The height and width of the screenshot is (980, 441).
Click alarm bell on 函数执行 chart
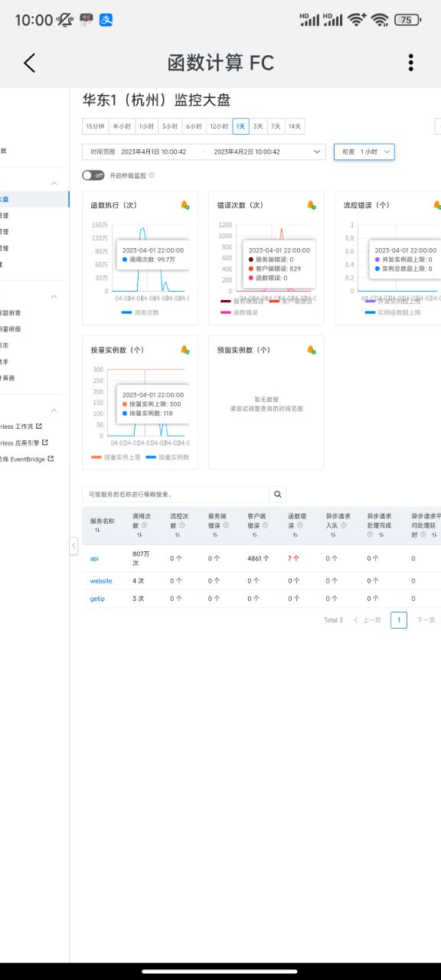pyautogui.click(x=185, y=205)
